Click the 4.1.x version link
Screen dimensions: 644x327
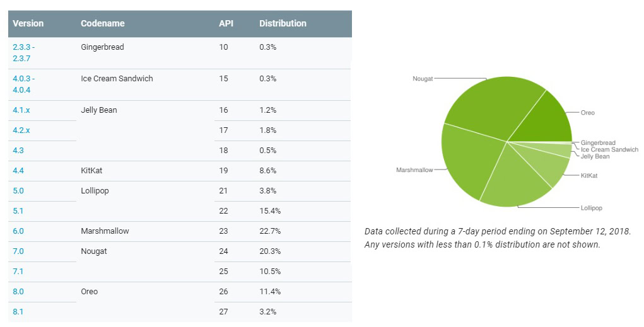[x=21, y=110]
